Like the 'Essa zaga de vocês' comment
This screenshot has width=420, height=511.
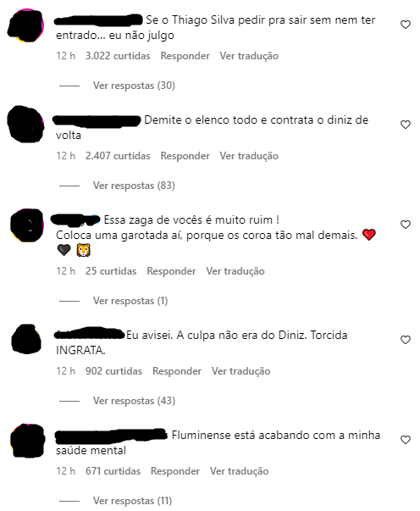point(406,225)
